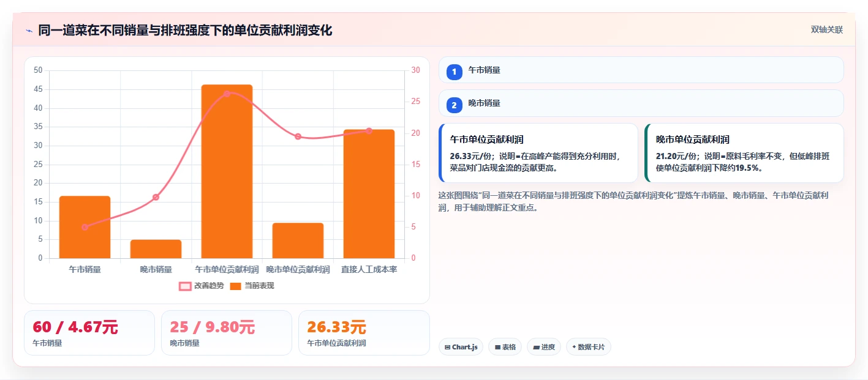Click the 表格 tag pill
868x380 pixels.
click(505, 347)
